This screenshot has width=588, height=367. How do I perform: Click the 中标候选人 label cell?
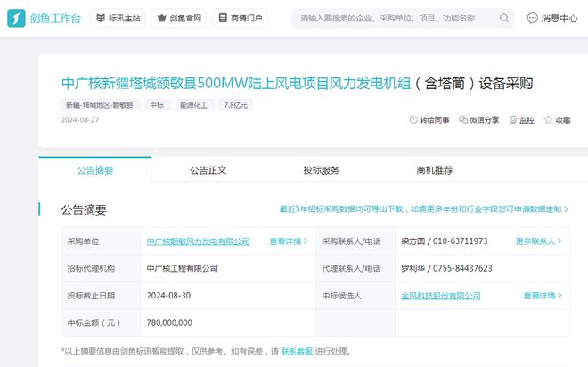[355, 296]
